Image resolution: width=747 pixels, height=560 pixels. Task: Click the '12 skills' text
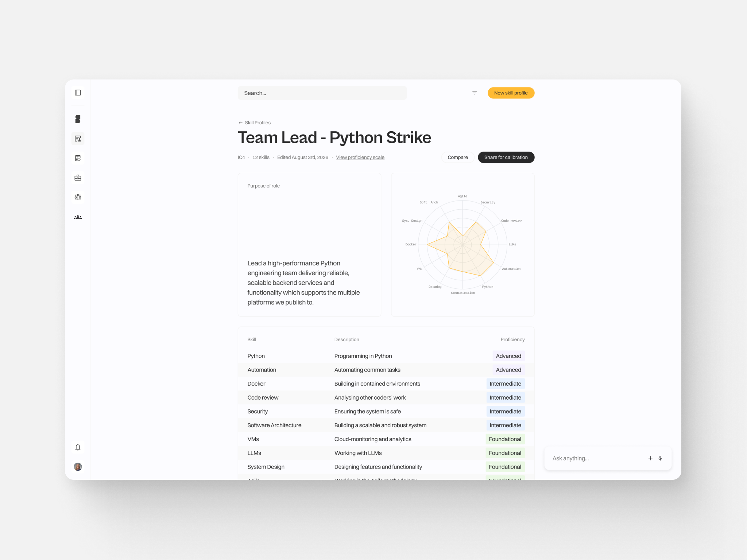(261, 157)
